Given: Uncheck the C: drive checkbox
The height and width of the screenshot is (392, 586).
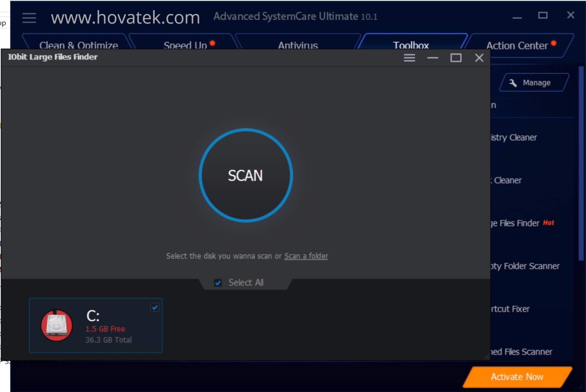Looking at the screenshot, I should pyautogui.click(x=155, y=308).
